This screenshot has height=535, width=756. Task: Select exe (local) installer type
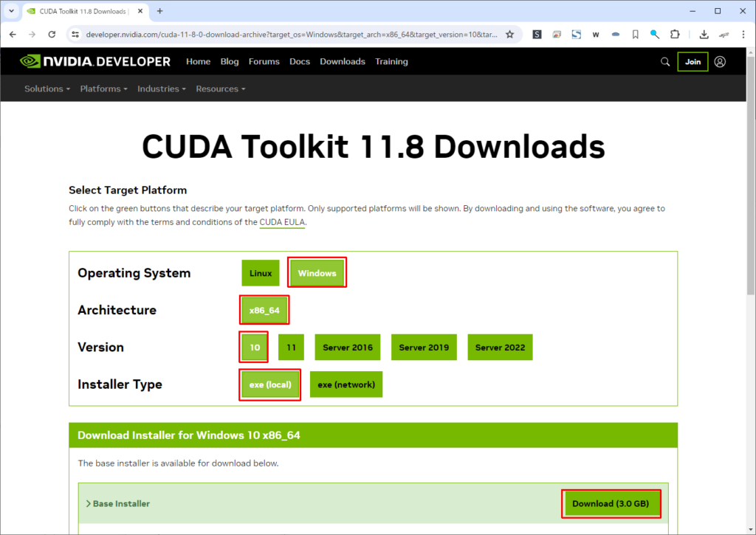[270, 384]
